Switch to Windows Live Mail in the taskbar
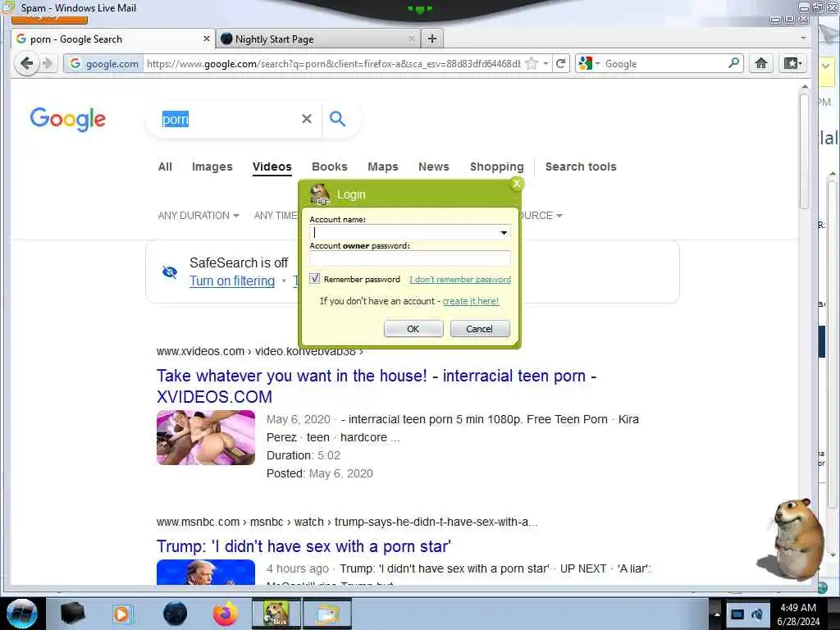Image resolution: width=840 pixels, height=630 pixels. point(327,614)
